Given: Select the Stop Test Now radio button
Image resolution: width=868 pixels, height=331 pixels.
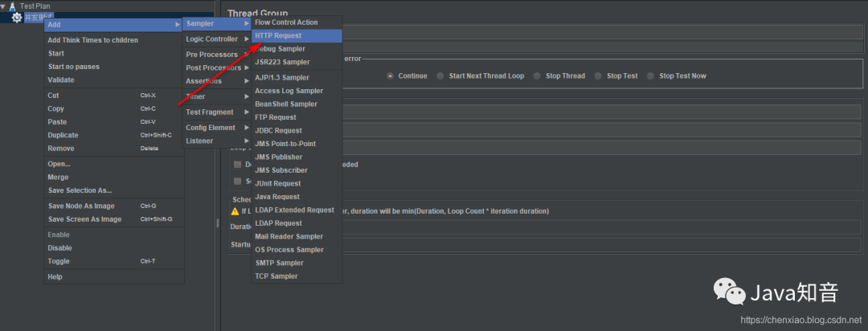Looking at the screenshot, I should click(x=650, y=76).
